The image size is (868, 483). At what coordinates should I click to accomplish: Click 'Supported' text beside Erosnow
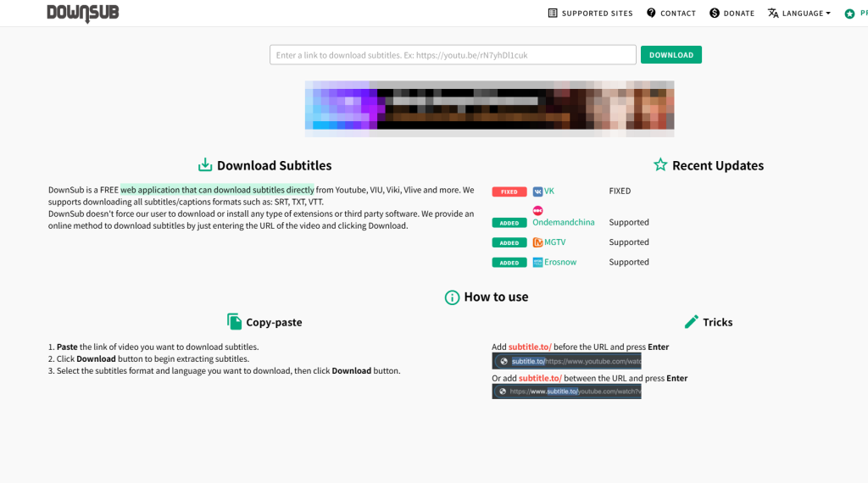[629, 262]
